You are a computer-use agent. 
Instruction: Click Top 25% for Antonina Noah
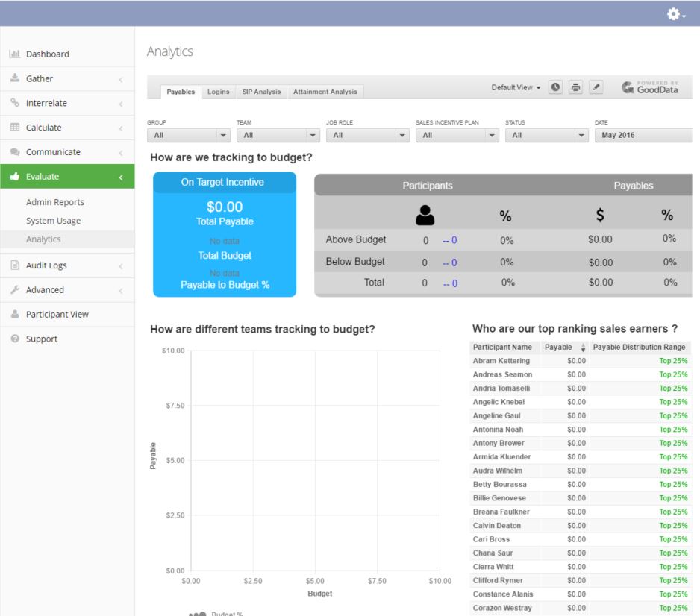[x=673, y=429]
